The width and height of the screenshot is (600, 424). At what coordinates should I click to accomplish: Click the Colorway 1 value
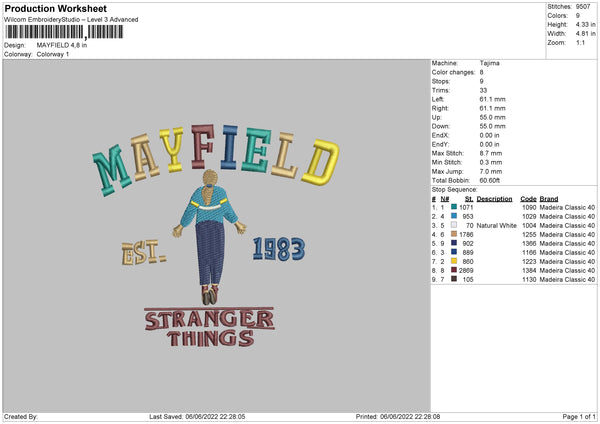[x=53, y=54]
